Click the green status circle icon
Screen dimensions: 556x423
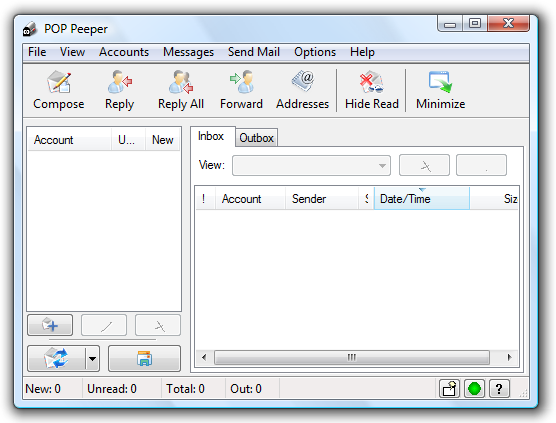(x=474, y=389)
